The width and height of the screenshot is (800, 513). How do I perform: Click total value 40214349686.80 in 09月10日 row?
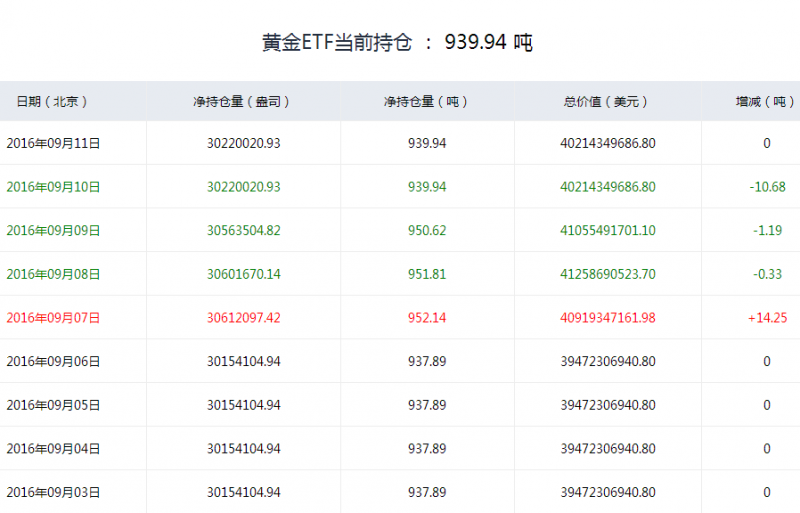(608, 187)
